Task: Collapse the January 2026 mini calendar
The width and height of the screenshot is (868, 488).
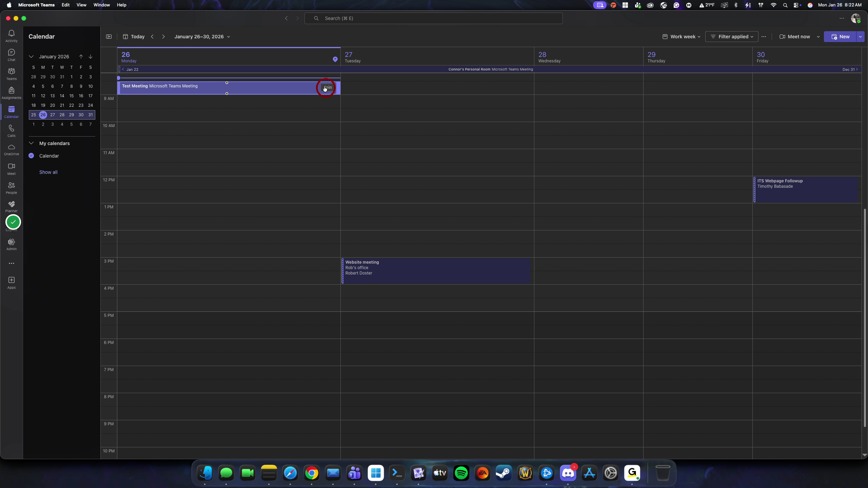Action: tap(31, 57)
